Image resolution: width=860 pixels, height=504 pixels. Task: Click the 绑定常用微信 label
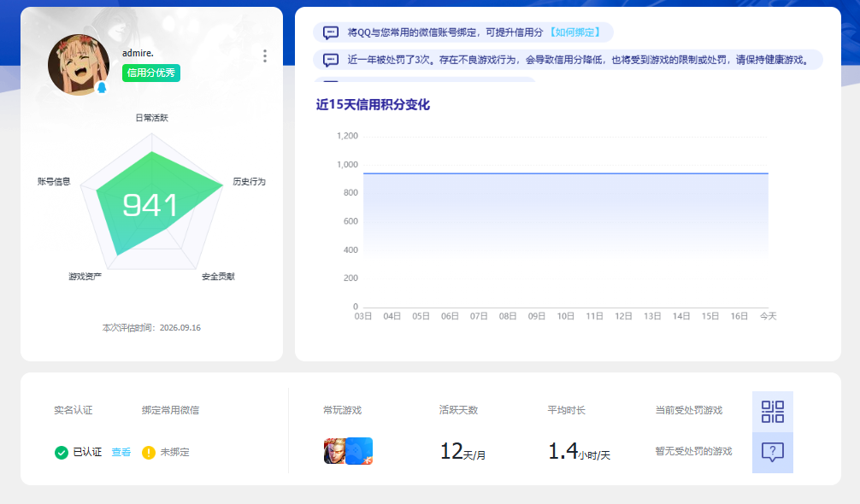click(x=170, y=410)
